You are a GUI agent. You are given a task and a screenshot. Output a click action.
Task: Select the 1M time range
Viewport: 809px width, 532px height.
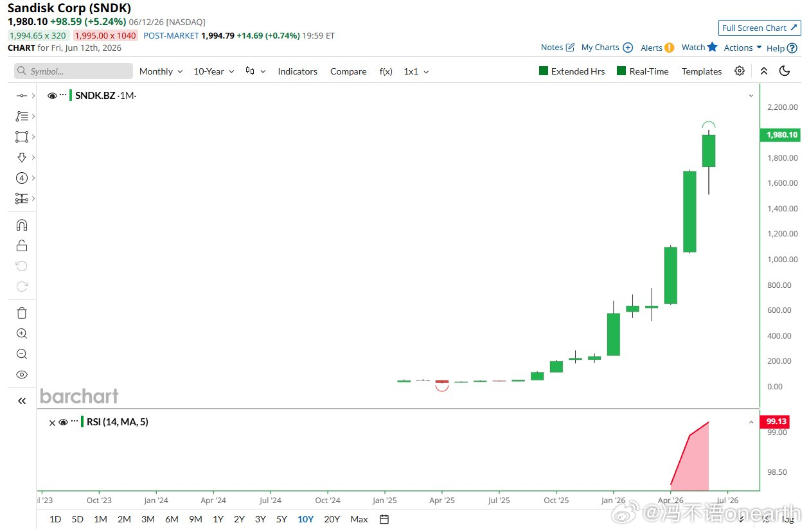[100, 519]
